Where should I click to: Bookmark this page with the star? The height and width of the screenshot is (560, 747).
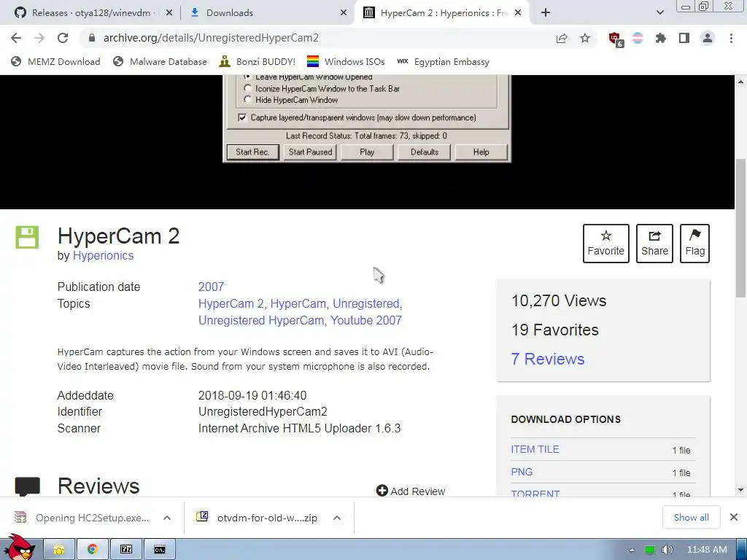pos(585,38)
